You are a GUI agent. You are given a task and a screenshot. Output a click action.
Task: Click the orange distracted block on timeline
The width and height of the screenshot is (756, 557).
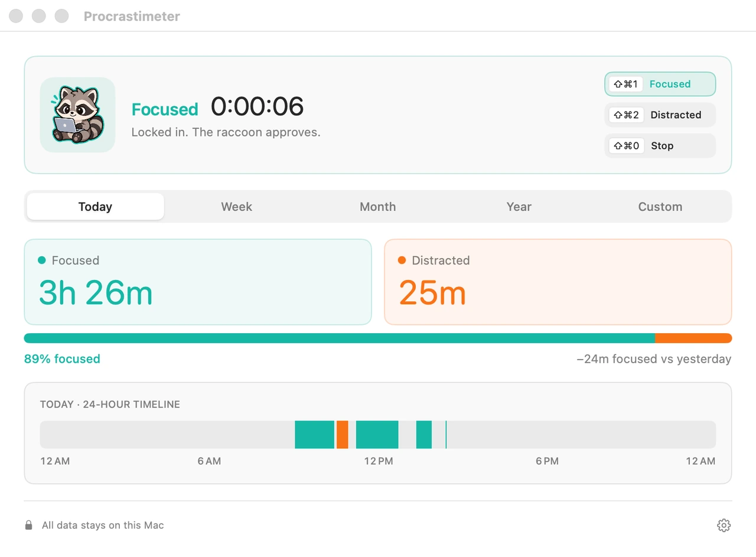click(343, 435)
